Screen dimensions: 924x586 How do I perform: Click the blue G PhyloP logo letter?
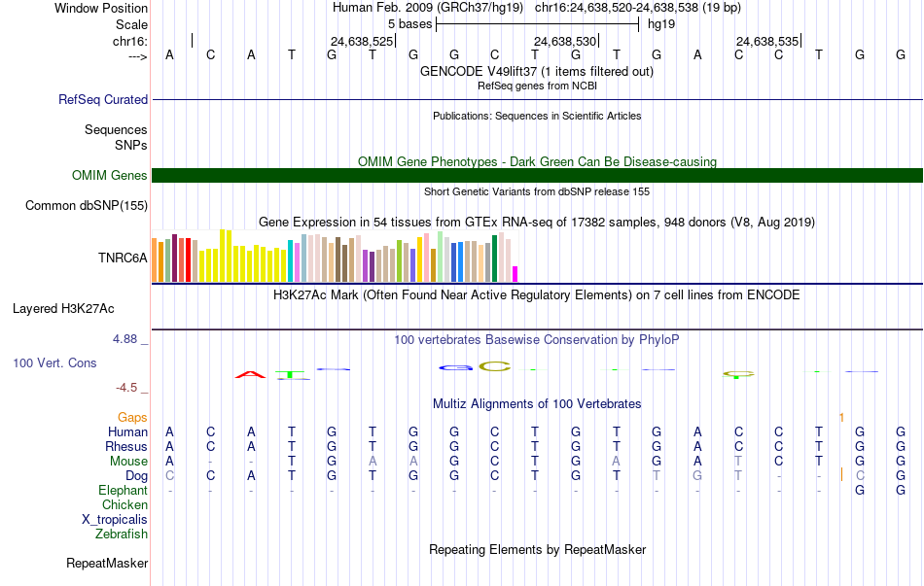point(455,368)
